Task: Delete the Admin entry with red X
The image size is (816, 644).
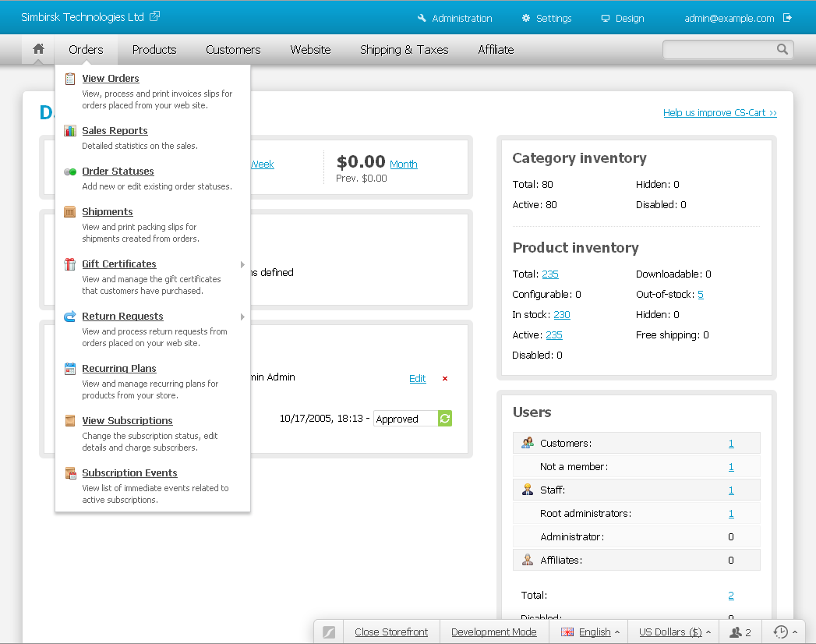Action: tap(445, 378)
